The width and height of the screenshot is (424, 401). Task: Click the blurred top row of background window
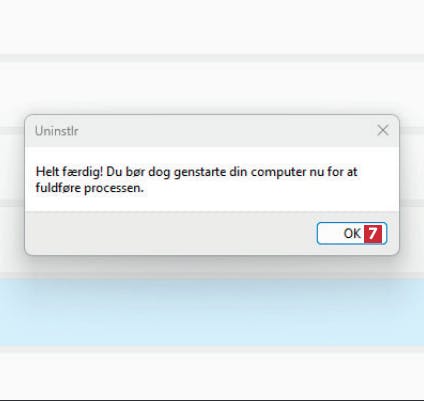point(212,27)
